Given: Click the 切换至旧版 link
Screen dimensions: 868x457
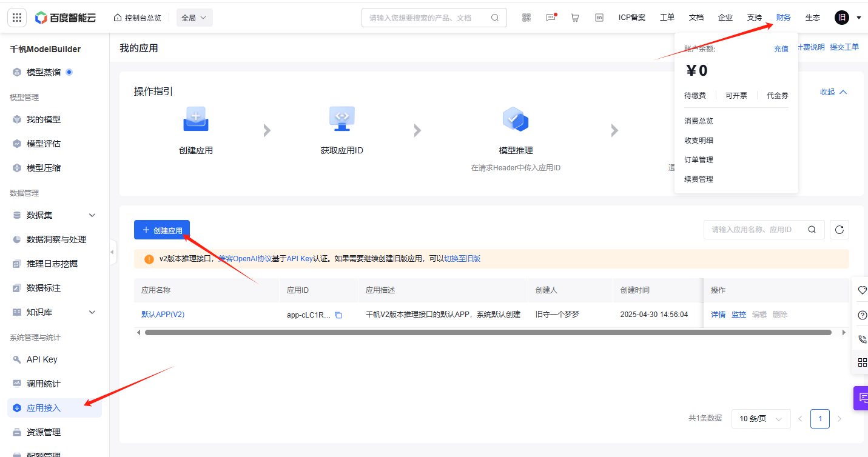Looking at the screenshot, I should coord(462,259).
